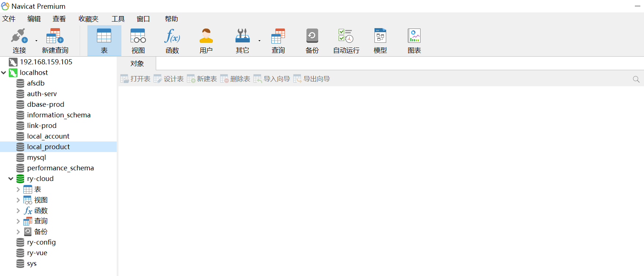The width and height of the screenshot is (644, 276).
Task: Click the 表 table-grid icon under ry-cloud
Action: [28, 189]
